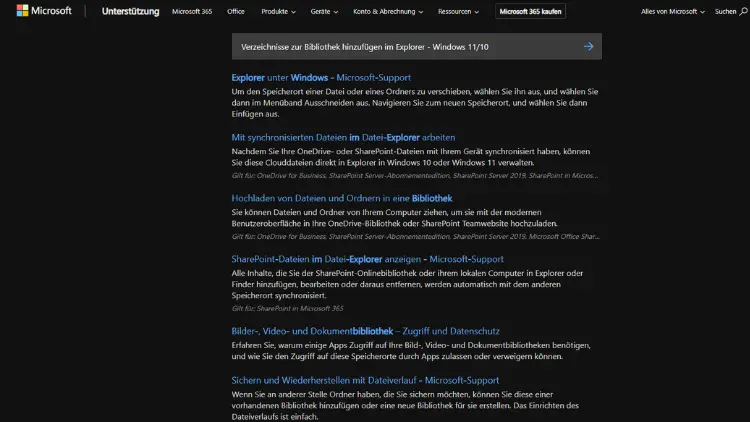Click description starting 'Um den Speicherort einer Datei'
Image resolution: width=750 pixels, height=422 pixels.
[x=415, y=102]
